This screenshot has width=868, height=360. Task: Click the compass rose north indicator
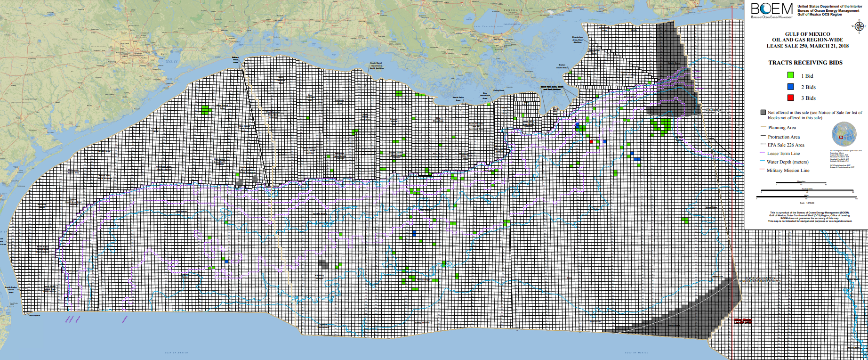(x=859, y=26)
